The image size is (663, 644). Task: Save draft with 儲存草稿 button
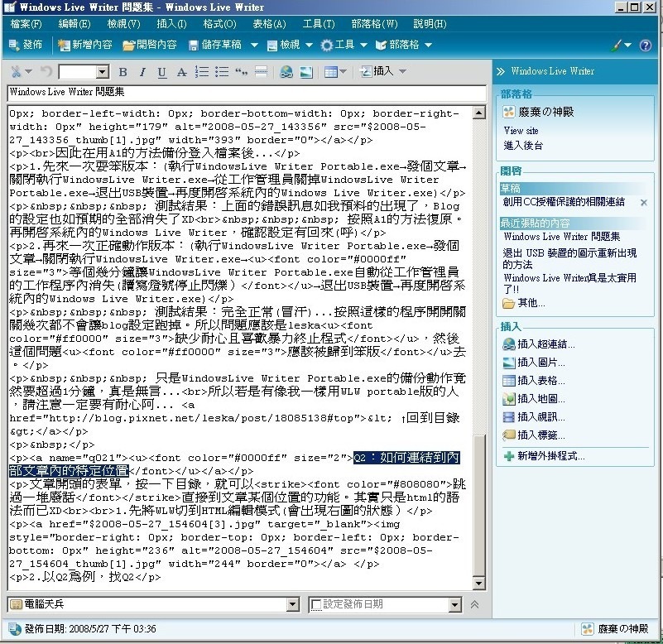tap(215, 45)
